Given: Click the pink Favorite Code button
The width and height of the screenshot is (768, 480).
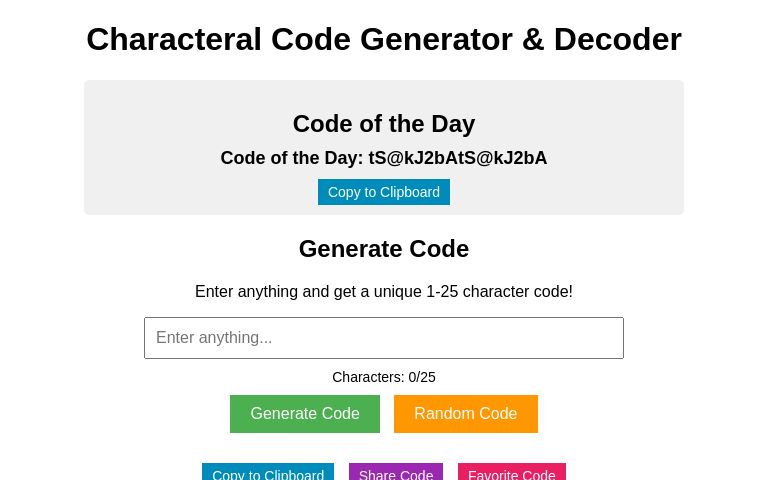Looking at the screenshot, I should [512, 473].
